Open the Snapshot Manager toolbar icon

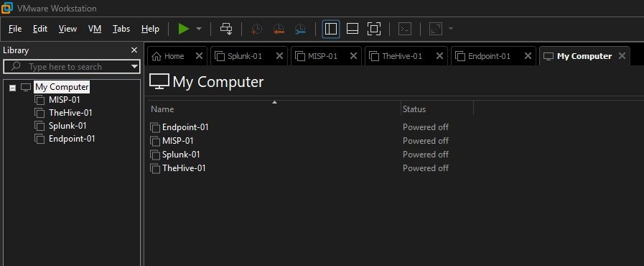(x=300, y=29)
